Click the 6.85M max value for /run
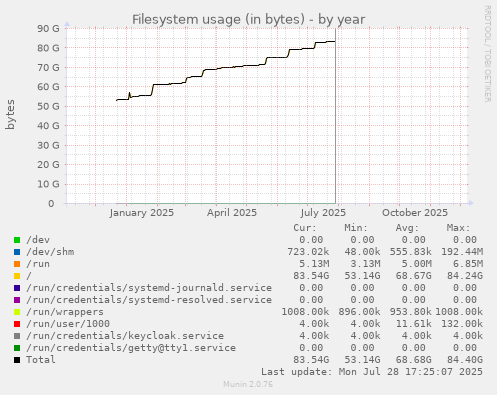Image resolution: width=497 pixels, height=395 pixels. coord(468,264)
